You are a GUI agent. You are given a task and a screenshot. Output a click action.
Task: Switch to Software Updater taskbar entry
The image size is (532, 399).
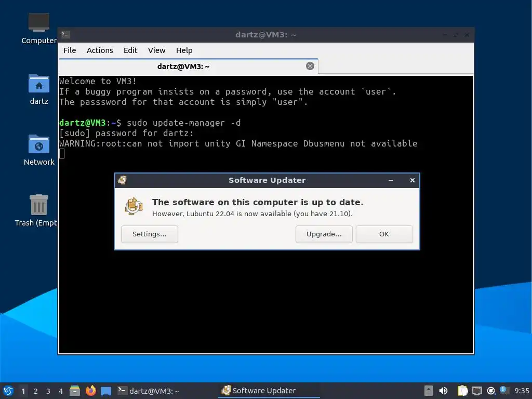point(269,391)
